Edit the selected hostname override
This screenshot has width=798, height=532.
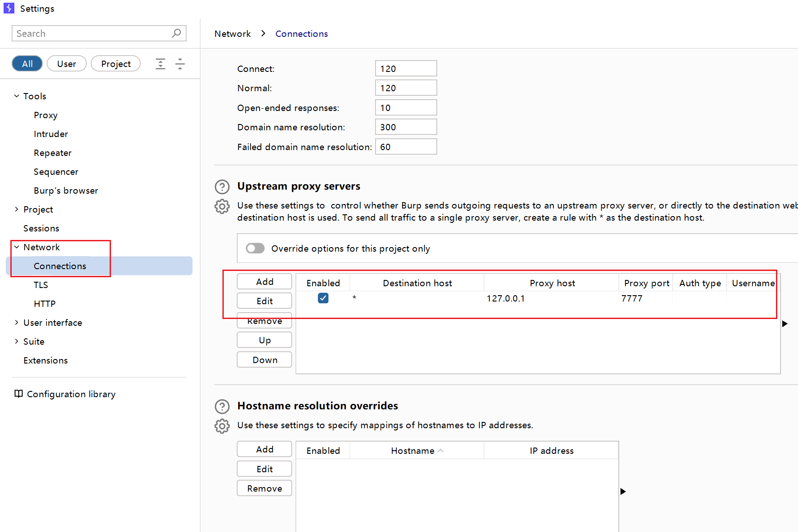pos(264,469)
